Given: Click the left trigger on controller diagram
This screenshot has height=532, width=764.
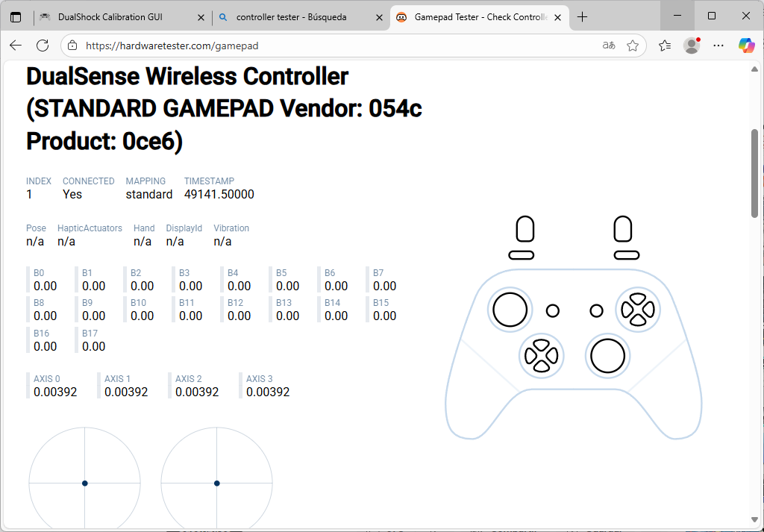Looking at the screenshot, I should click(525, 229).
